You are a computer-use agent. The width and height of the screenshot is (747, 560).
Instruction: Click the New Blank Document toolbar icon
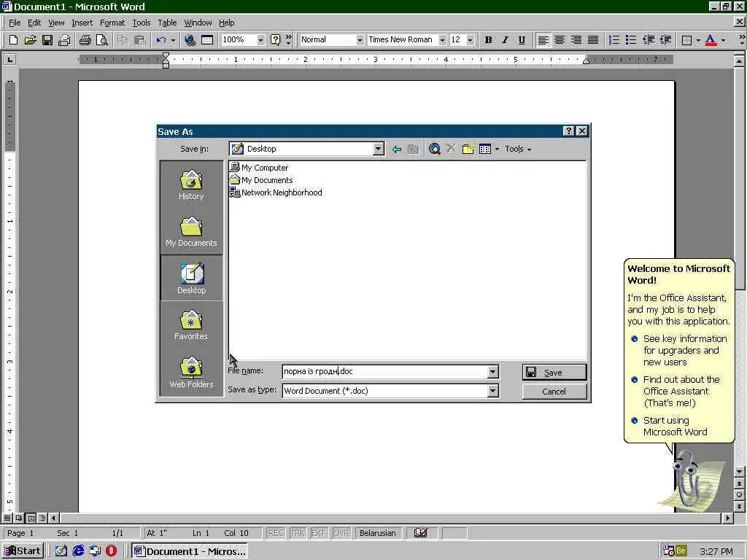pyautogui.click(x=13, y=40)
